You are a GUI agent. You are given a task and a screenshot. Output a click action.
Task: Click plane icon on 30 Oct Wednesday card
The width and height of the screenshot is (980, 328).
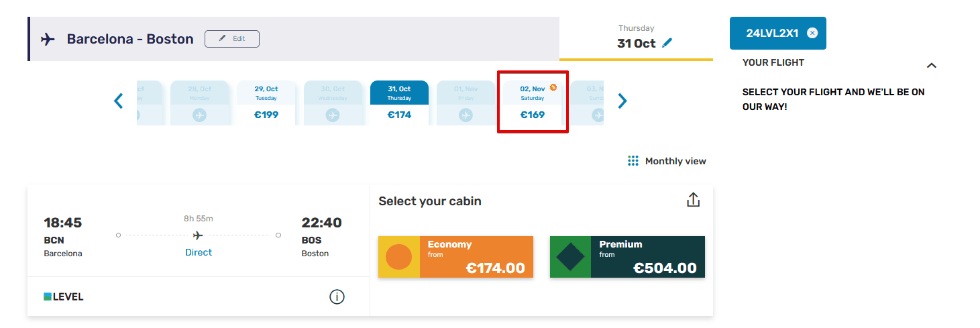(x=333, y=115)
